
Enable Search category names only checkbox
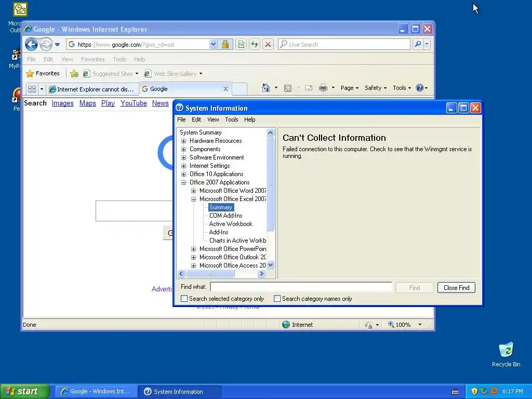277,299
